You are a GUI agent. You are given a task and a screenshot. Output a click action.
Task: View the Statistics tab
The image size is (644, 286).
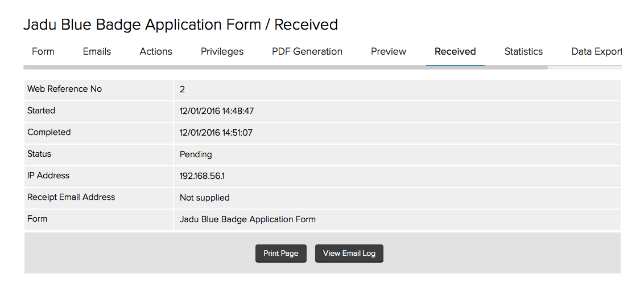click(523, 51)
